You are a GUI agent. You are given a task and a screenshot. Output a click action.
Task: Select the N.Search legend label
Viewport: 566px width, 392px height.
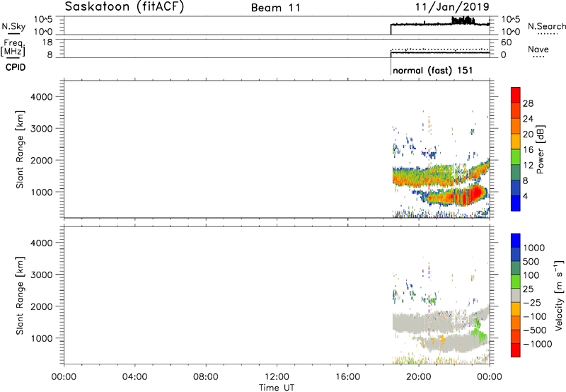point(546,26)
